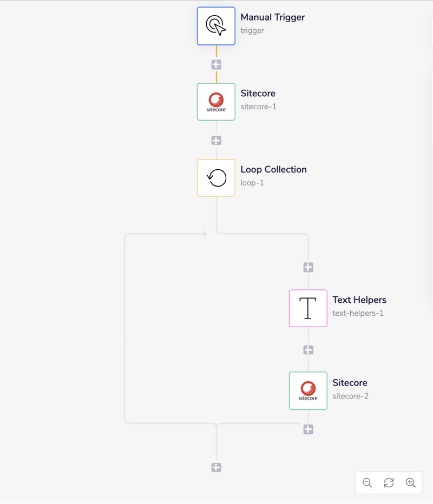Click the reset view refresh icon
Viewport: 433px width, 504px height.
[x=389, y=482]
